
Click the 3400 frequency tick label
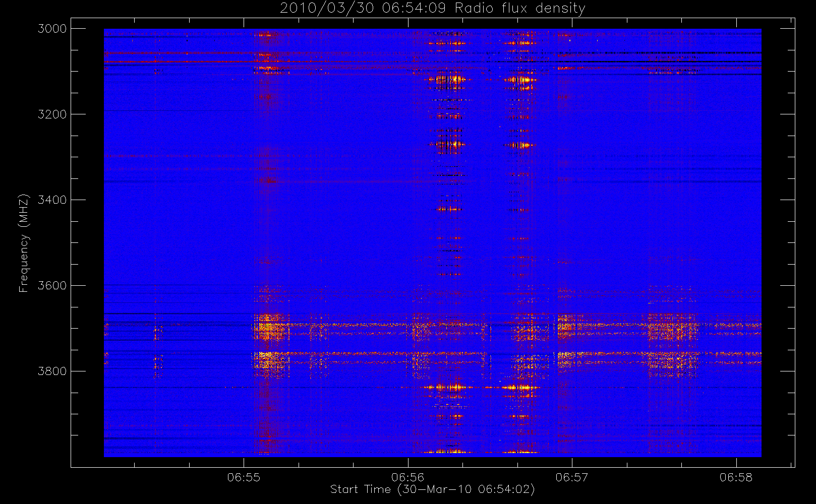click(52, 200)
